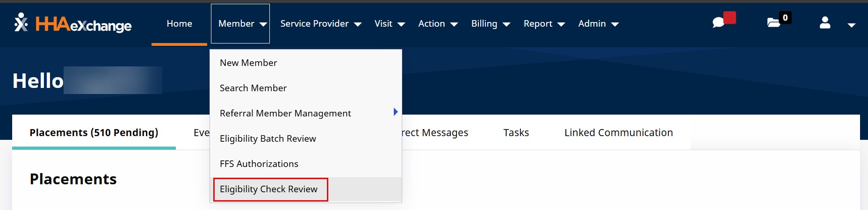Open the Report dropdown menu
Viewport: 868px width, 210px height.
click(x=544, y=24)
